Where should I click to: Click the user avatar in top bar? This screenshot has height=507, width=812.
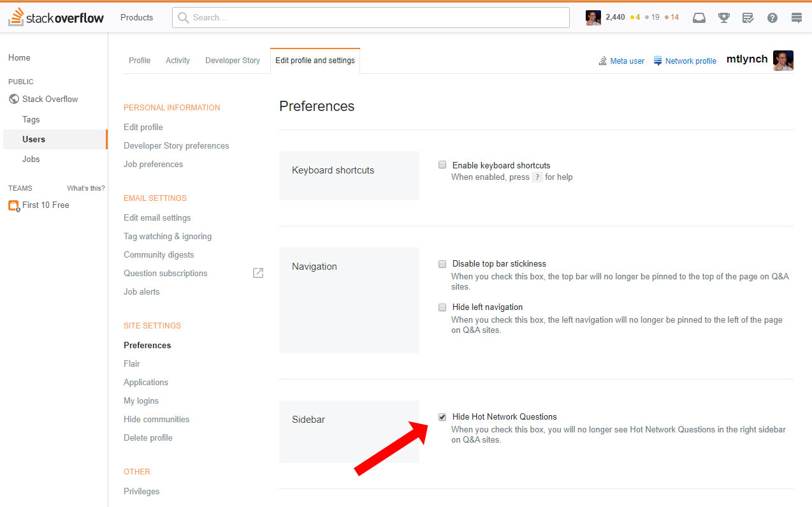[x=593, y=18]
